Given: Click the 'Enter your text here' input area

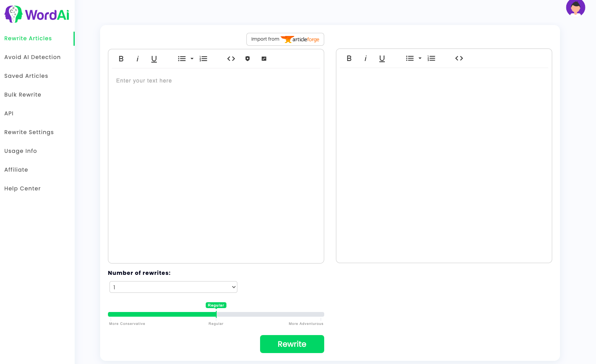Looking at the screenshot, I should 216,165.
